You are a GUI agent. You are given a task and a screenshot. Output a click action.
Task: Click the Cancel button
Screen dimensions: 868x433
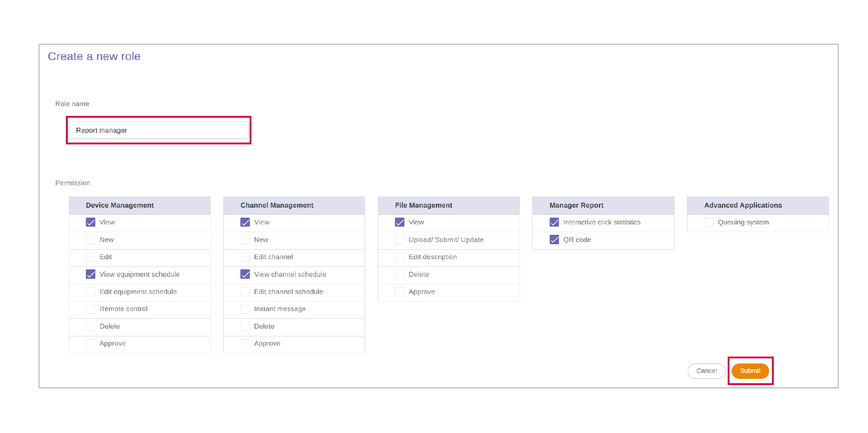click(x=706, y=371)
